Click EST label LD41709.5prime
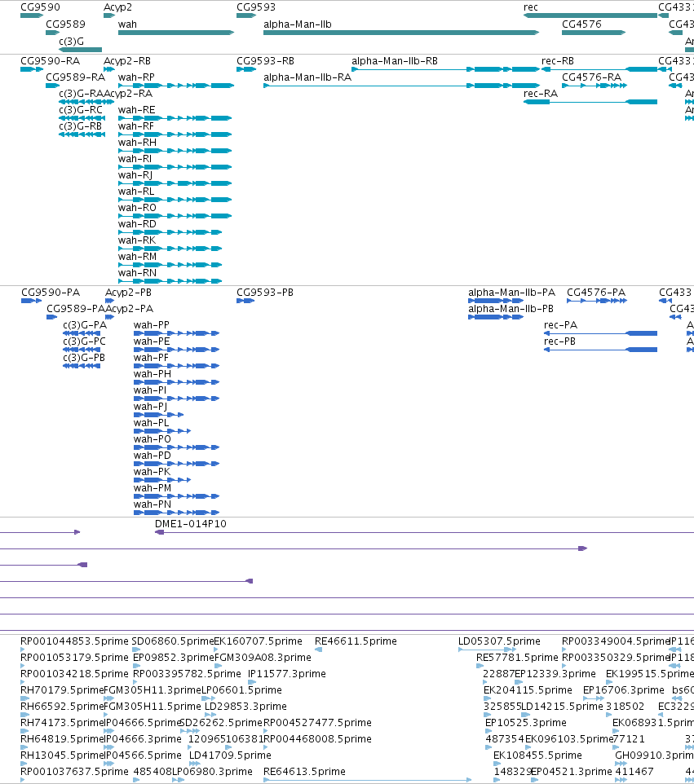Image resolution: width=694 pixels, height=784 pixels. pos(230,755)
